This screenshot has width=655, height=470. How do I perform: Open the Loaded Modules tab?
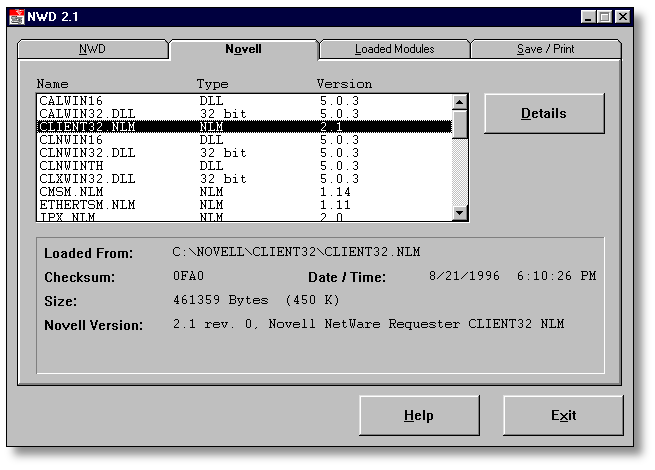click(394, 49)
